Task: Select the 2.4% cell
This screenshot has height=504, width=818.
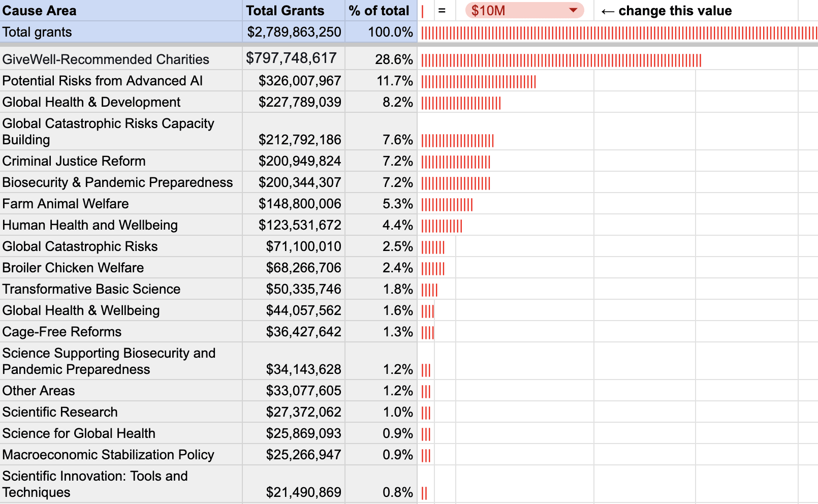Action: [381, 268]
